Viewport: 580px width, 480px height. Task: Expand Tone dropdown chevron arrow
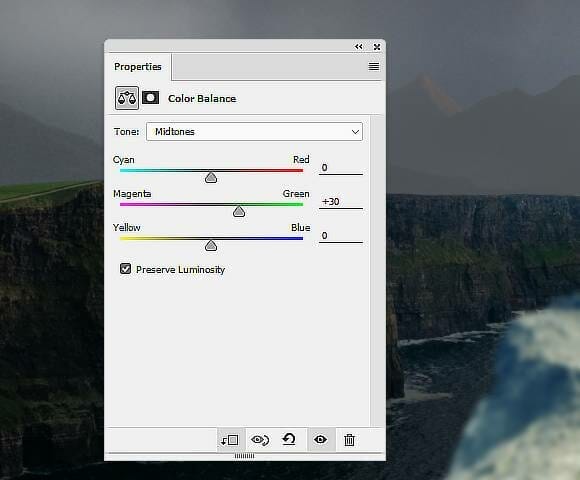(x=355, y=132)
